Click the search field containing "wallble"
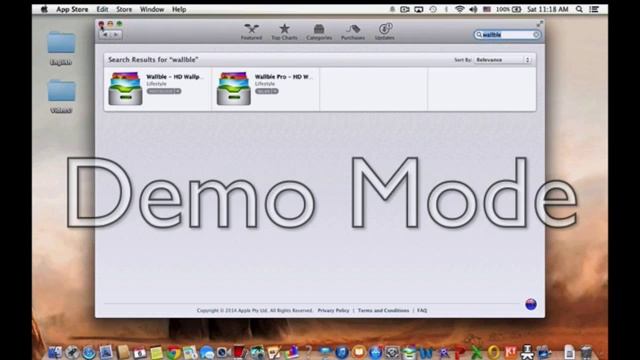The image size is (640, 360). pyautogui.click(x=507, y=35)
